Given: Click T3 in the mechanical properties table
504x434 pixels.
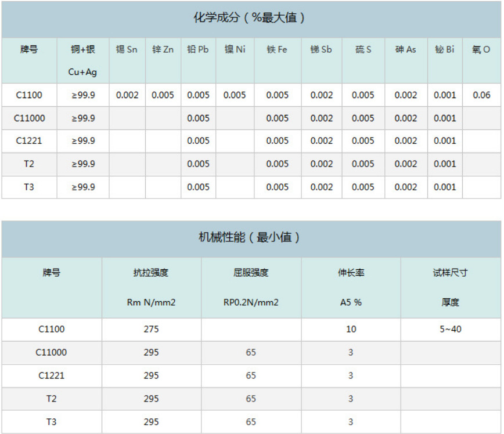Looking at the screenshot, I should point(52,422).
